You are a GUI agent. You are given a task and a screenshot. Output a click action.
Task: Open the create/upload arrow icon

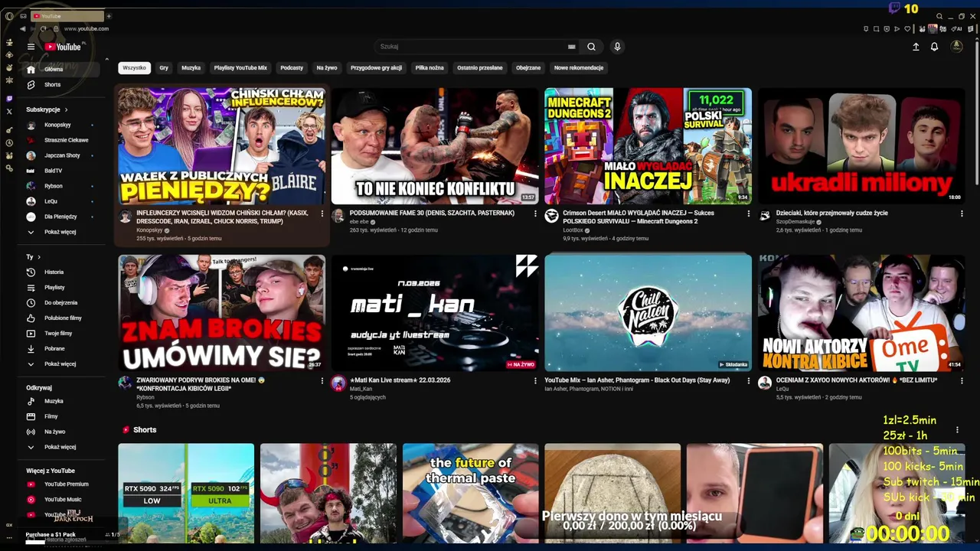point(916,47)
